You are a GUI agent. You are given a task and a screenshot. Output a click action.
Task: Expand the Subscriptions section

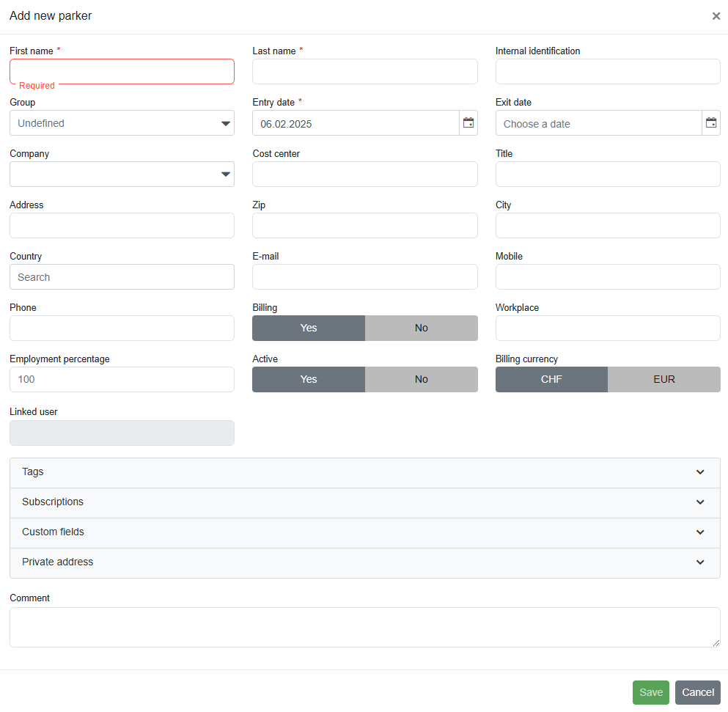point(365,502)
